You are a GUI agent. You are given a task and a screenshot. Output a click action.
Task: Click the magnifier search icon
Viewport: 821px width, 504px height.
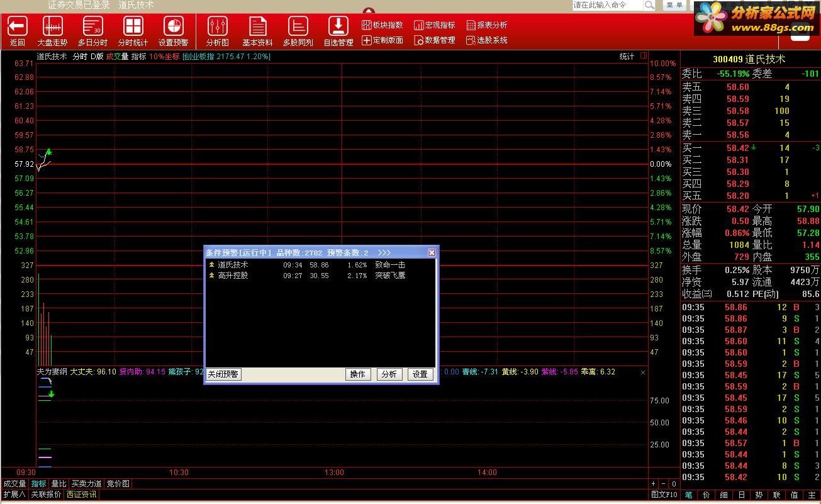point(649,5)
